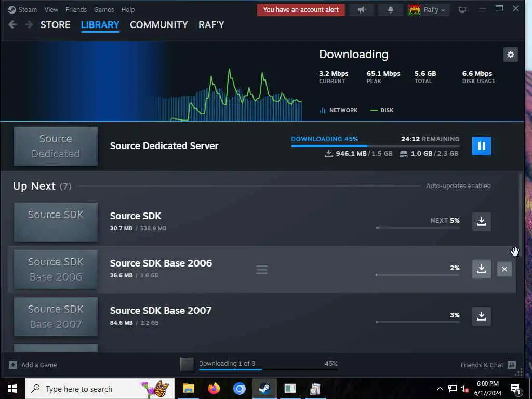Open the Help menu
This screenshot has height=399, width=532.
pyautogui.click(x=128, y=9)
